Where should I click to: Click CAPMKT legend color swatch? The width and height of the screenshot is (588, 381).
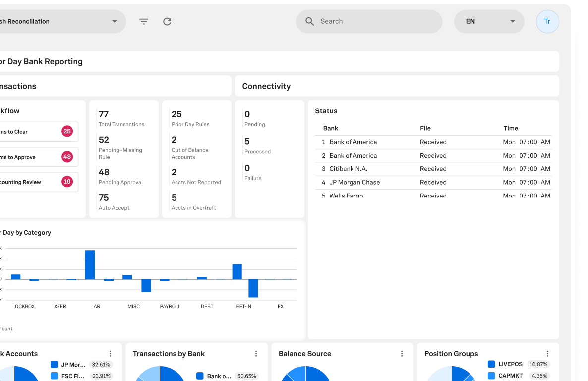coord(491,376)
